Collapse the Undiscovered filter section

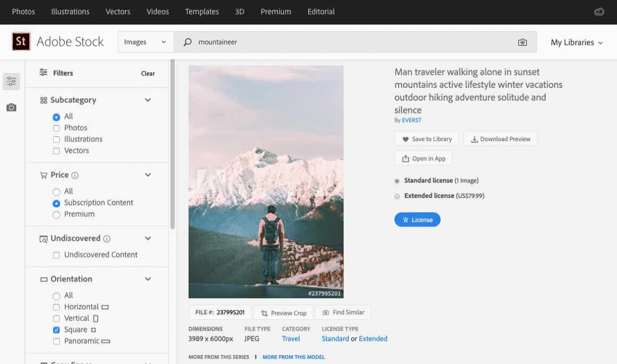148,238
